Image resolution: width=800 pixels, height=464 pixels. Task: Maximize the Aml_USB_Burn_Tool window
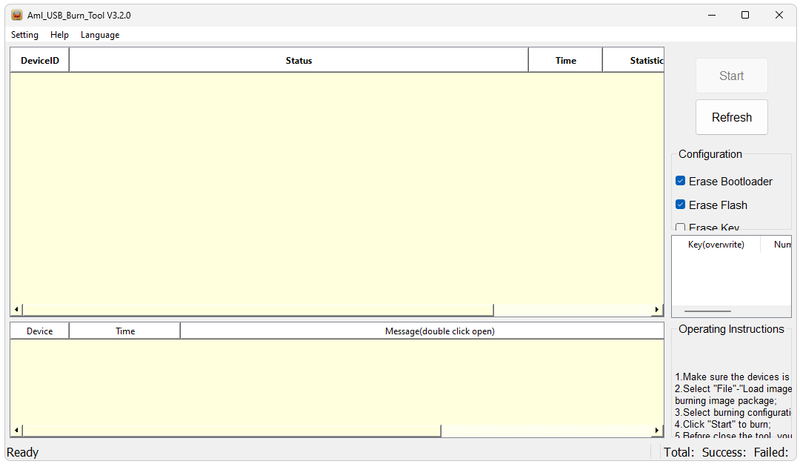pos(745,15)
